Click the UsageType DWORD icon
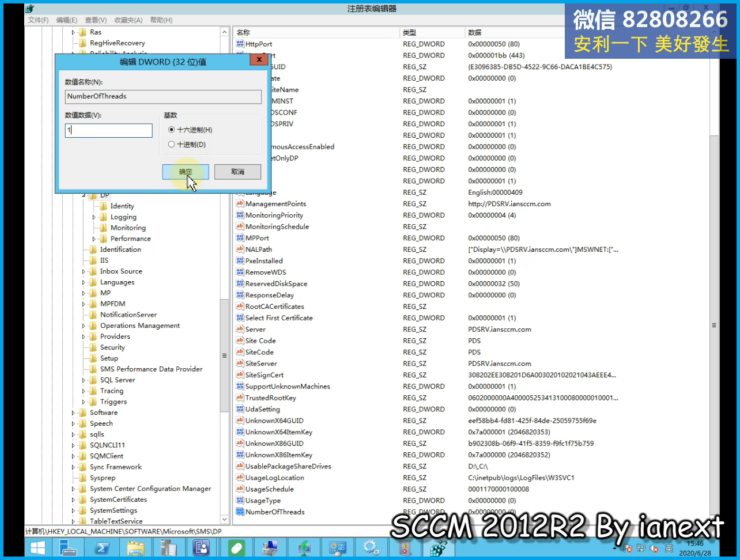The image size is (740, 560). pyautogui.click(x=240, y=501)
